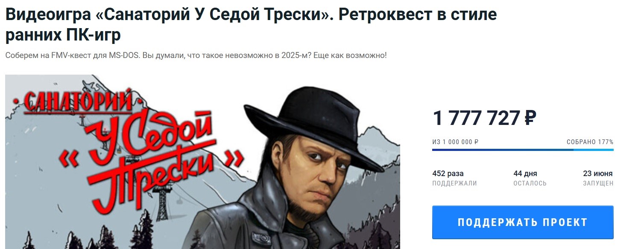
Task: Click the «ИЗ 1 000 000 ₽» goal label
Action: [x=455, y=142]
